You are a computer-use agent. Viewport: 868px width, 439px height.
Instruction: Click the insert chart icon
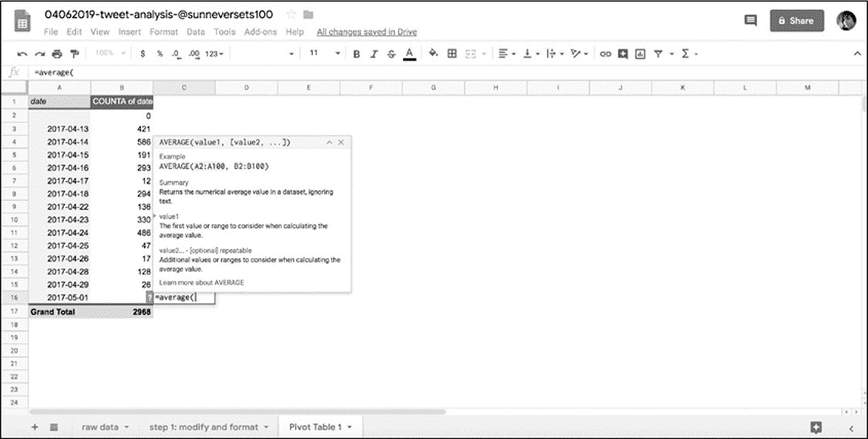[640, 54]
